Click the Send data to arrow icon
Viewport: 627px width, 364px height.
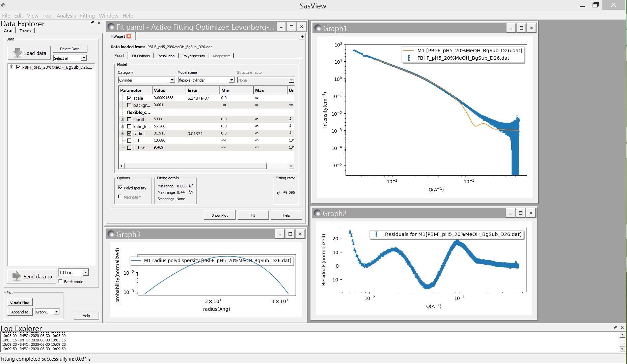point(17,276)
